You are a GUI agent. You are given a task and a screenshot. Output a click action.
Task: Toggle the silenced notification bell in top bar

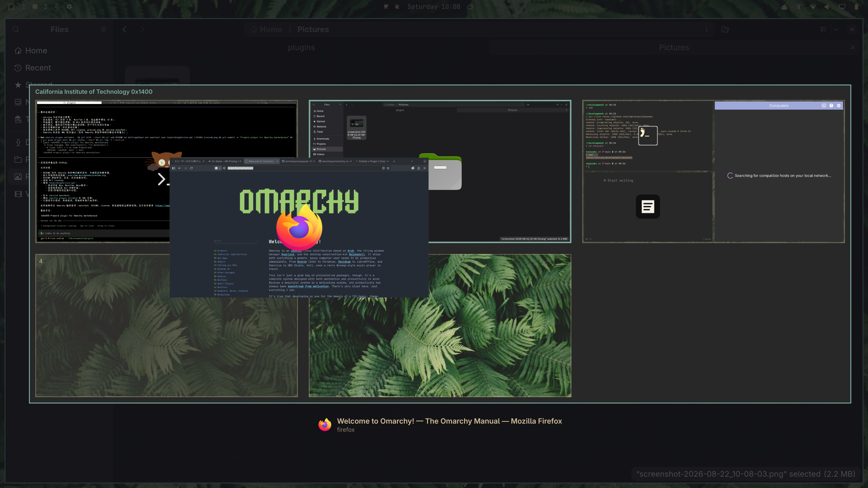pyautogui.click(x=397, y=7)
